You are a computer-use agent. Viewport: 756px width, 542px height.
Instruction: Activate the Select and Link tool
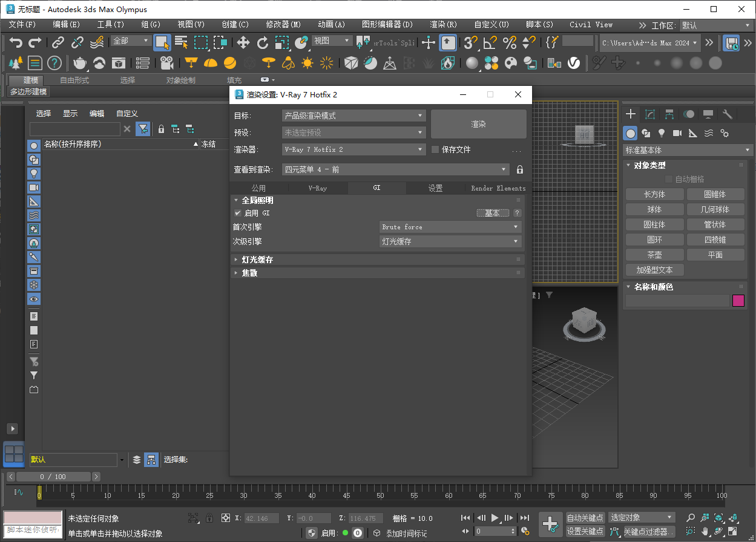pyautogui.click(x=58, y=42)
